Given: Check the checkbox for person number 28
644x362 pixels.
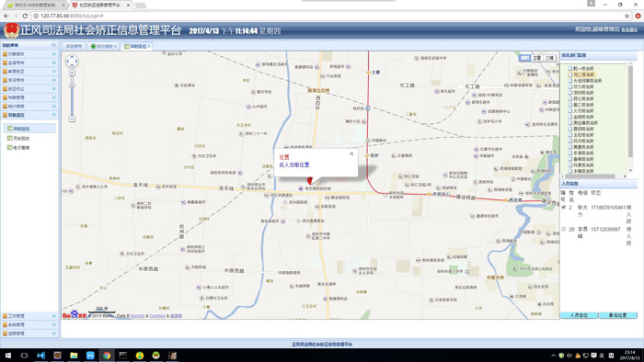Looking at the screenshot, I should click(563, 229).
